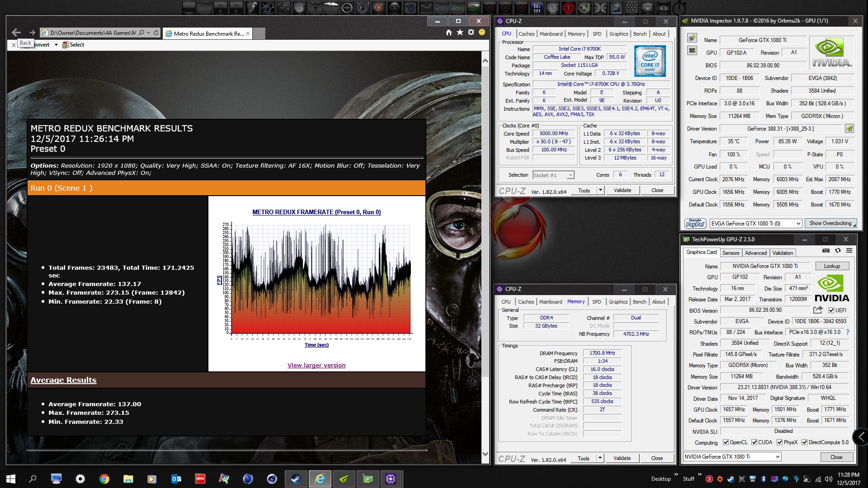This screenshot has width=868, height=488.
Task: Switch to SPD tab in bottom CPU-Z
Action: coord(597,302)
